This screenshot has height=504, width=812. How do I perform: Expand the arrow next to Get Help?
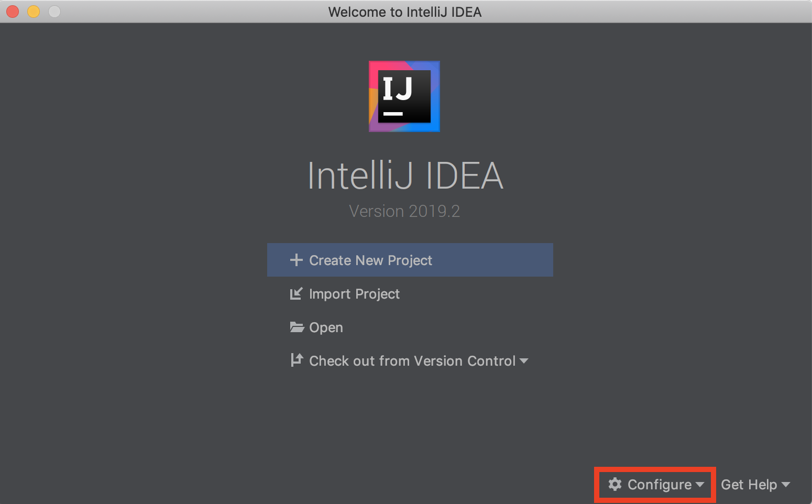click(x=785, y=485)
